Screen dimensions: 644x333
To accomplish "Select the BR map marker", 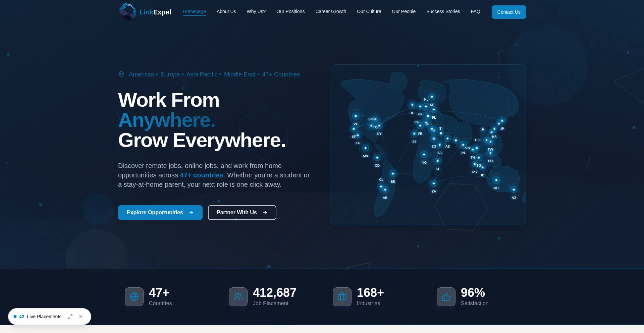I will 393,174.
